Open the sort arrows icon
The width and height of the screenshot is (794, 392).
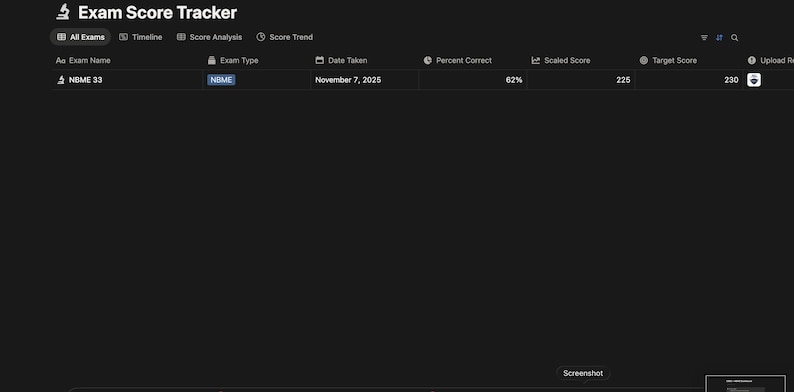click(719, 37)
